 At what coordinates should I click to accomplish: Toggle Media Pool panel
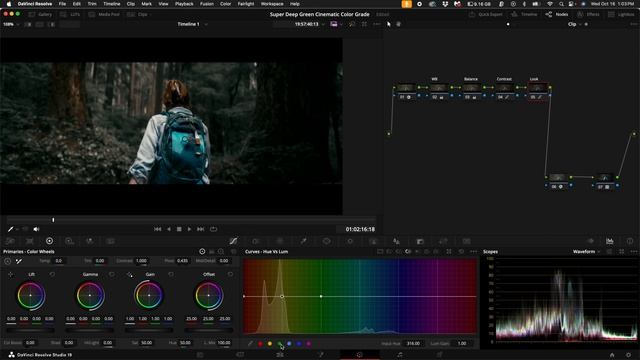coord(104,14)
